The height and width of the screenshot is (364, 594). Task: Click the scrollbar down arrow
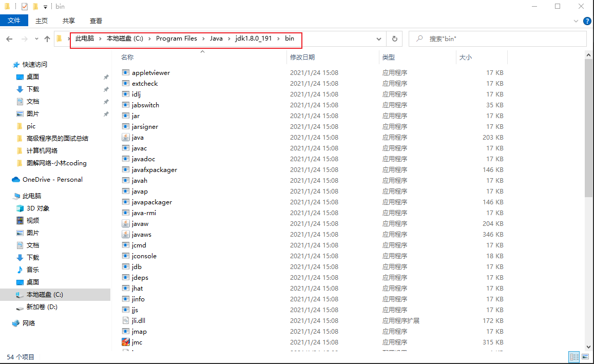coord(588,347)
